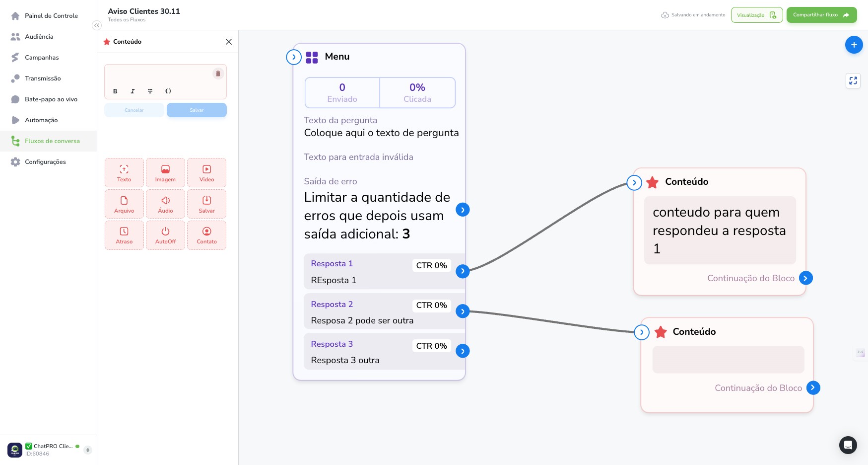Image resolution: width=868 pixels, height=465 pixels.
Task: Add an Áudio content element
Action: (165, 204)
